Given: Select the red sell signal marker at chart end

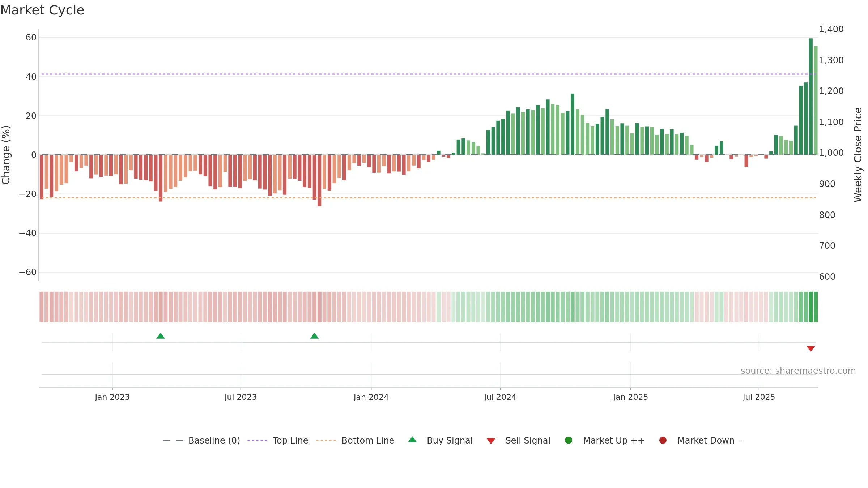Looking at the screenshot, I should click(811, 348).
